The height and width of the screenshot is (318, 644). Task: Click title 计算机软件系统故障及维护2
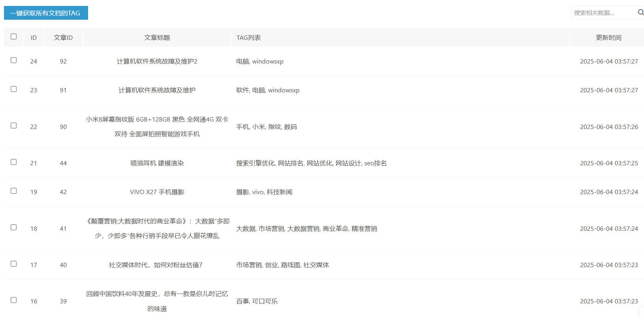click(157, 61)
